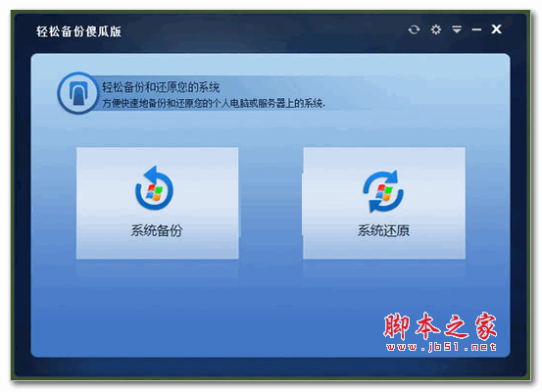Viewport: 542px width, 392px height.
Task: Close the 轻松备份傻瓜版 window
Action: 496,29
